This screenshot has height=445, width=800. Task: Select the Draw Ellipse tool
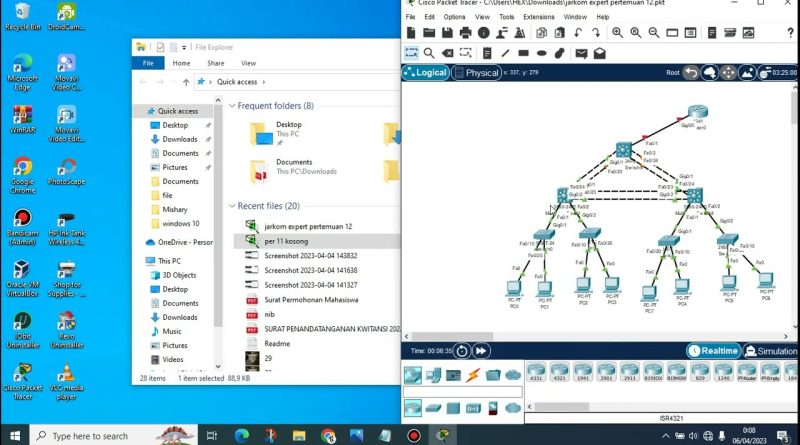(x=541, y=53)
